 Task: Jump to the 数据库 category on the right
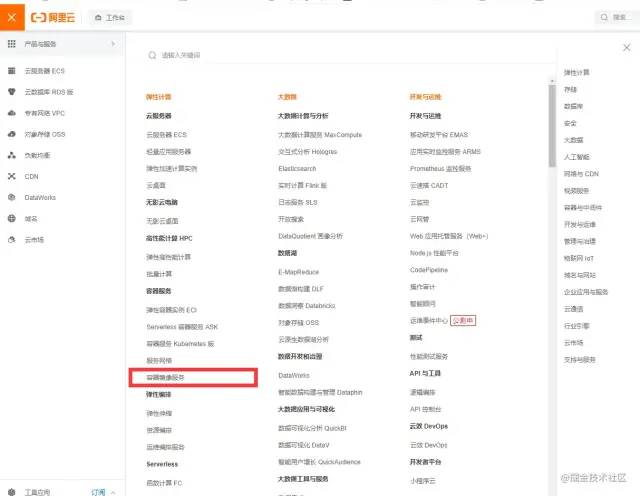[573, 106]
